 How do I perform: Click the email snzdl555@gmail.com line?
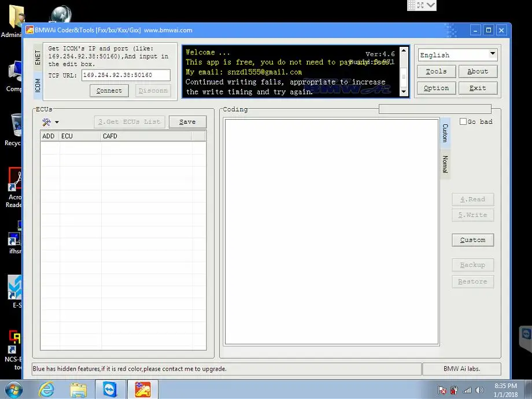tap(243, 72)
